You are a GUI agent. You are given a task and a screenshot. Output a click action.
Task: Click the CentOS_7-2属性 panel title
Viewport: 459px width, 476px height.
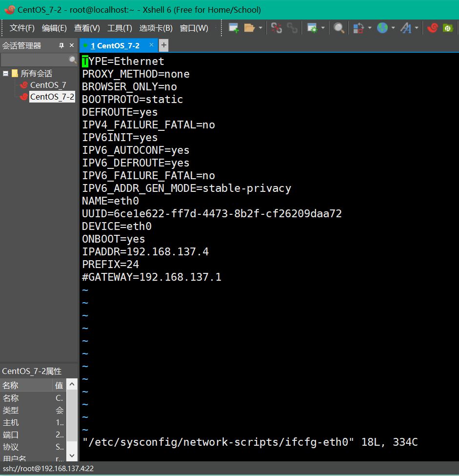pos(32,371)
